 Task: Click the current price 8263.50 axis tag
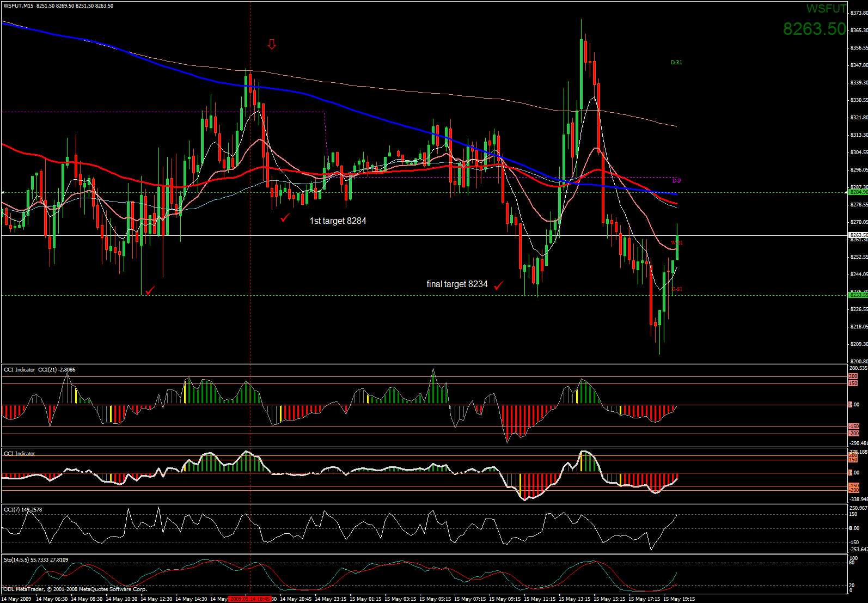(x=858, y=235)
